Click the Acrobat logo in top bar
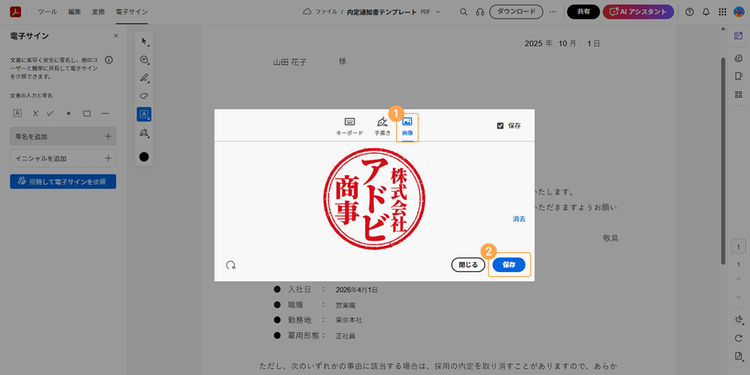Screen dimensions: 750x375 [x=15, y=12]
